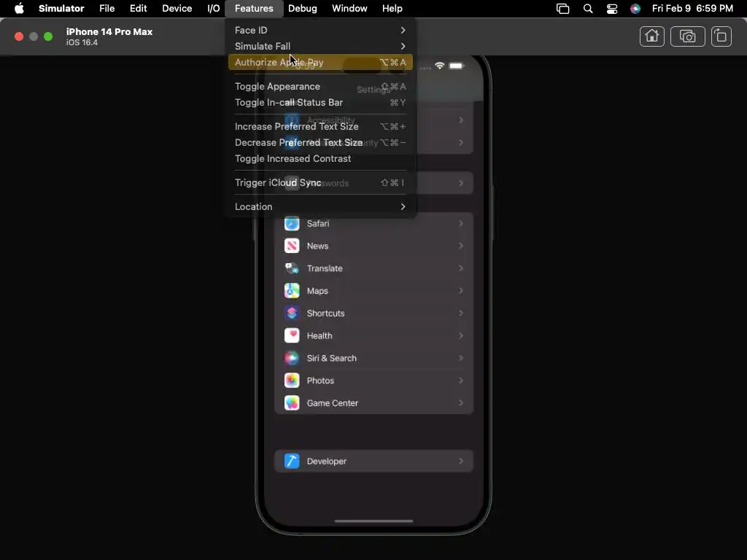Select Increase Preferred Text Size

coord(321,126)
